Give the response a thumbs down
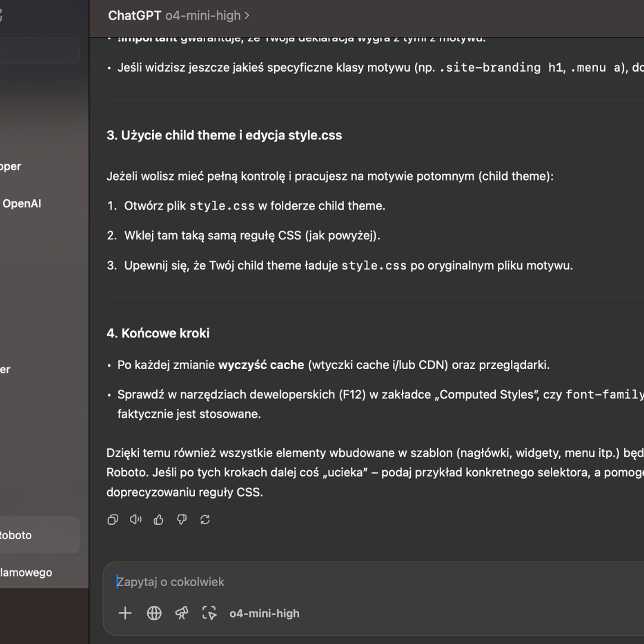The height and width of the screenshot is (644, 644). (182, 519)
